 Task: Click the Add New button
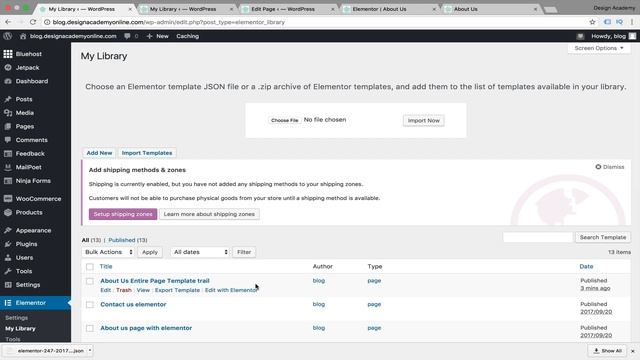point(99,153)
